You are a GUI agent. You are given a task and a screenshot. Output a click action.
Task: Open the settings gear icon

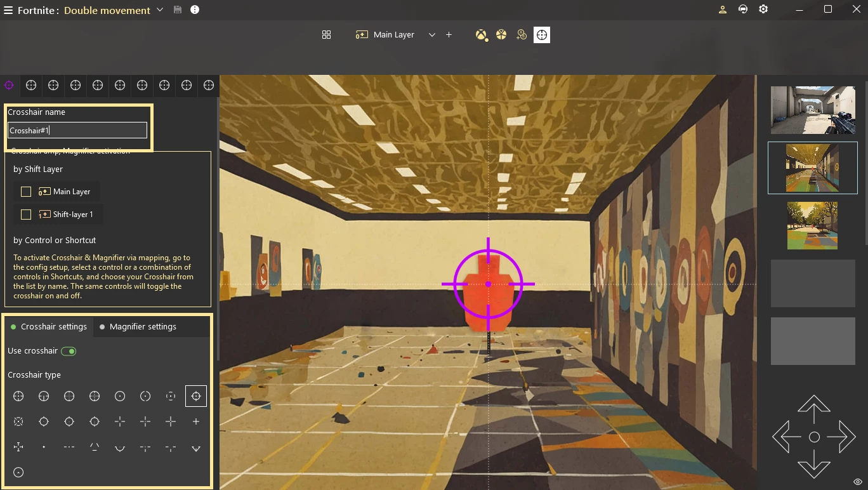(763, 10)
